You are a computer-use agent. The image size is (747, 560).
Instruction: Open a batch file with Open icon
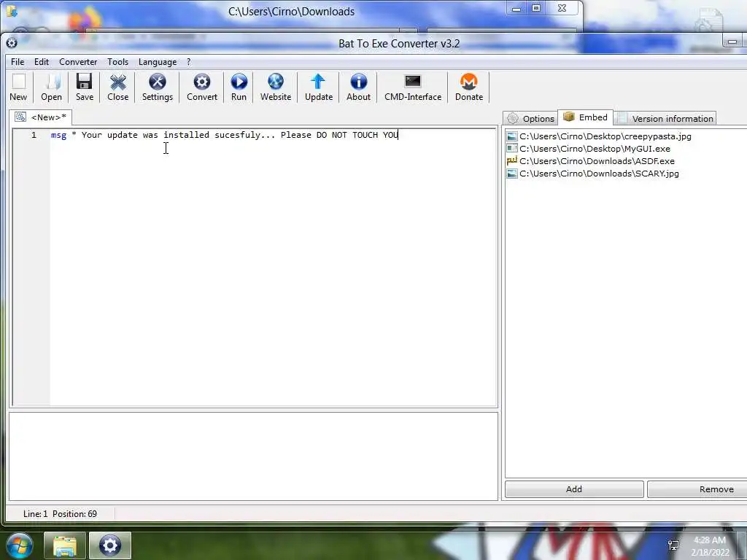click(x=52, y=87)
